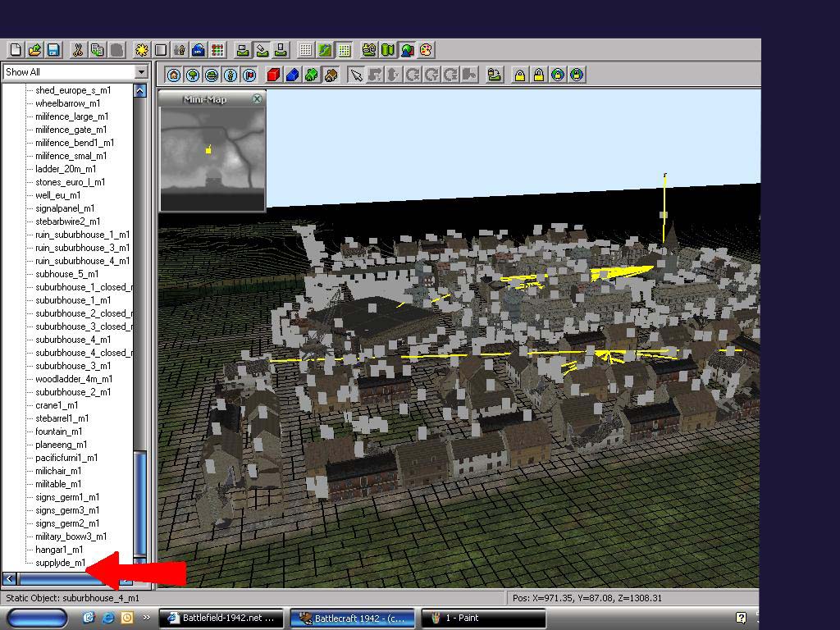840x630 pixels.
Task: Toggle the house filter circle button
Action: tap(174, 75)
